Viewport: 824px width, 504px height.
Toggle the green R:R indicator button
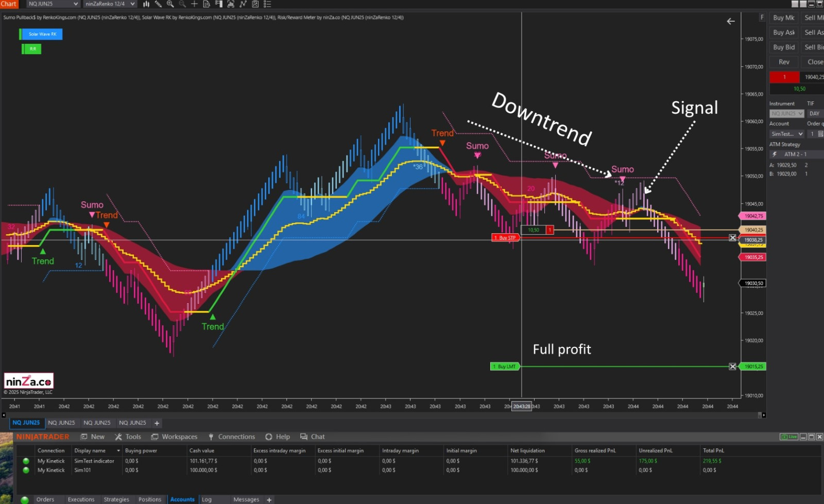[x=31, y=49]
